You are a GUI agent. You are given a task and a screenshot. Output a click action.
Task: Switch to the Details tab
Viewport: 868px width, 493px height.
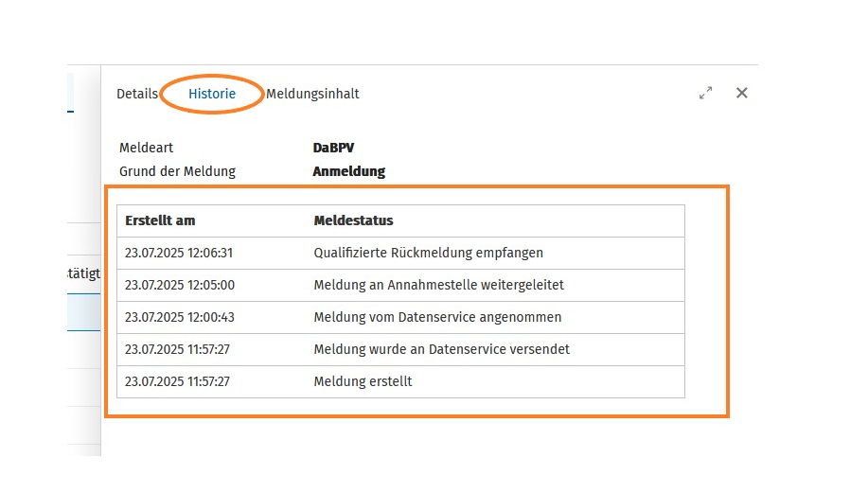(x=137, y=94)
